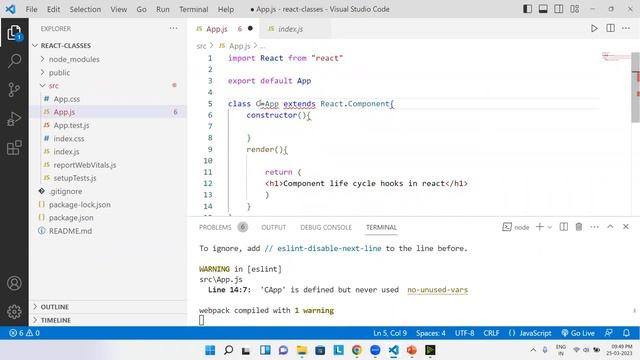This screenshot has width=640, height=360.
Task: Click the Go Live status bar button
Action: click(x=578, y=333)
